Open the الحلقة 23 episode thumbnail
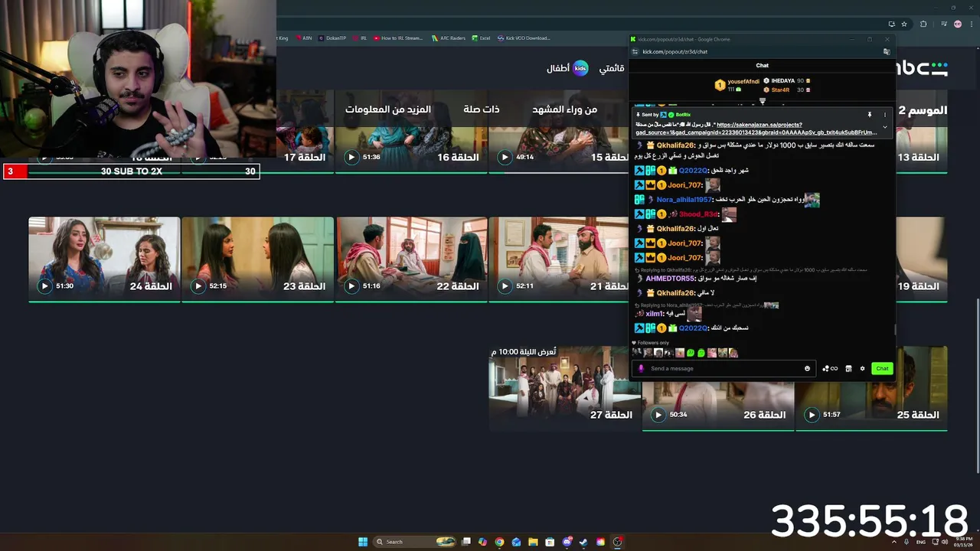 pyautogui.click(x=257, y=259)
